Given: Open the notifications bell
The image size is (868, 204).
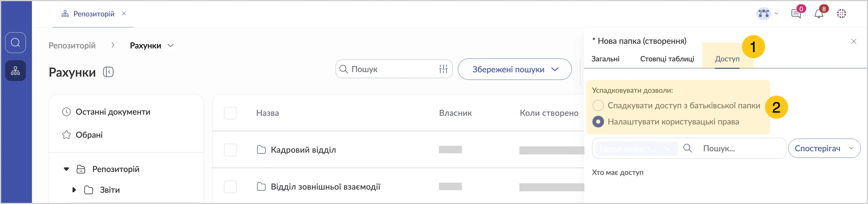Looking at the screenshot, I should pos(819,14).
